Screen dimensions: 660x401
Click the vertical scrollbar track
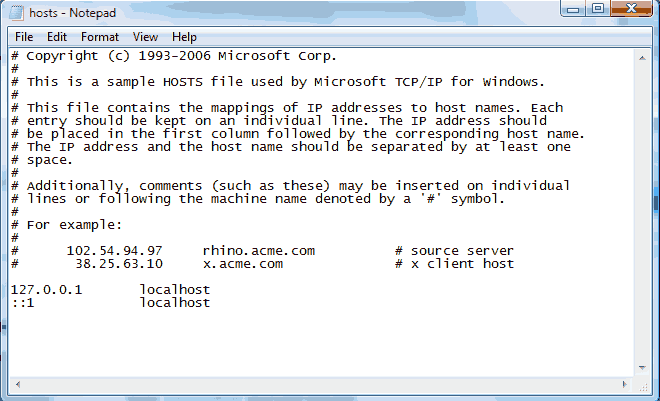pyautogui.click(x=642, y=212)
